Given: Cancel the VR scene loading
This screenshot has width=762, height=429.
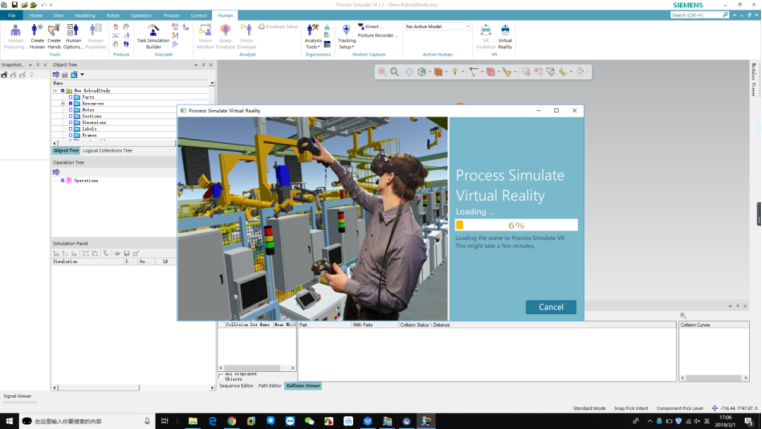Looking at the screenshot, I should pyautogui.click(x=551, y=307).
